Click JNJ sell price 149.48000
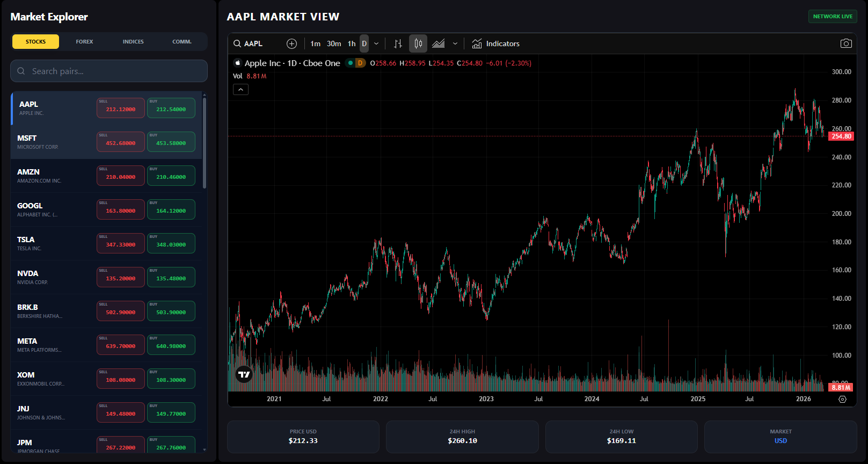 click(x=121, y=412)
